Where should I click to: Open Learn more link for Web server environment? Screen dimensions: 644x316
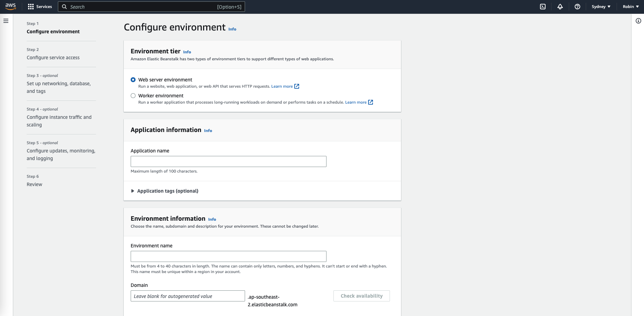[282, 86]
